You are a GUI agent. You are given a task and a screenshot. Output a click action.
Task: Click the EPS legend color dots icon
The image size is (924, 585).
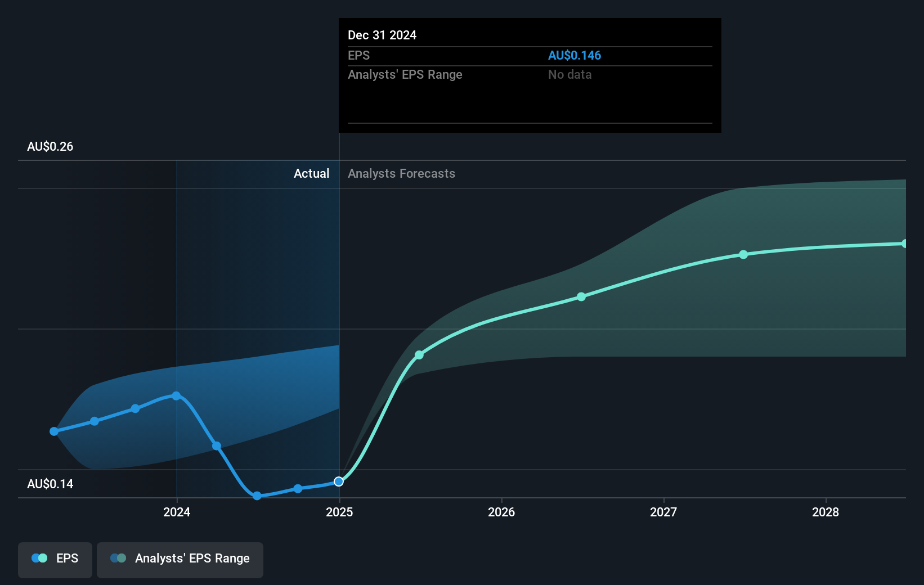(39, 558)
